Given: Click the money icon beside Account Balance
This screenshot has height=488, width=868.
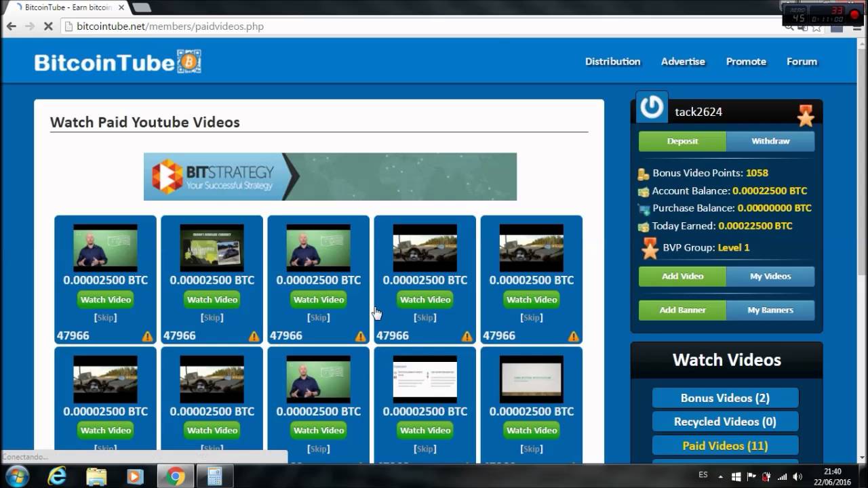Looking at the screenshot, I should point(644,191).
